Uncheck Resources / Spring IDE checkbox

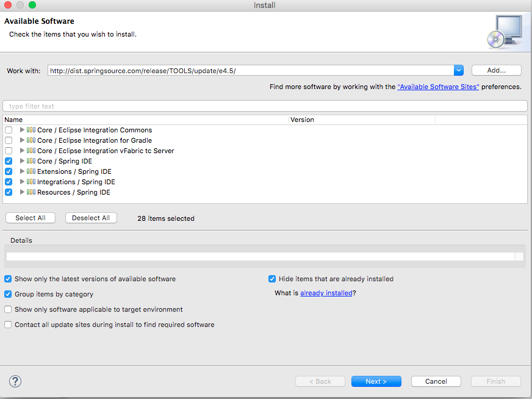click(9, 192)
